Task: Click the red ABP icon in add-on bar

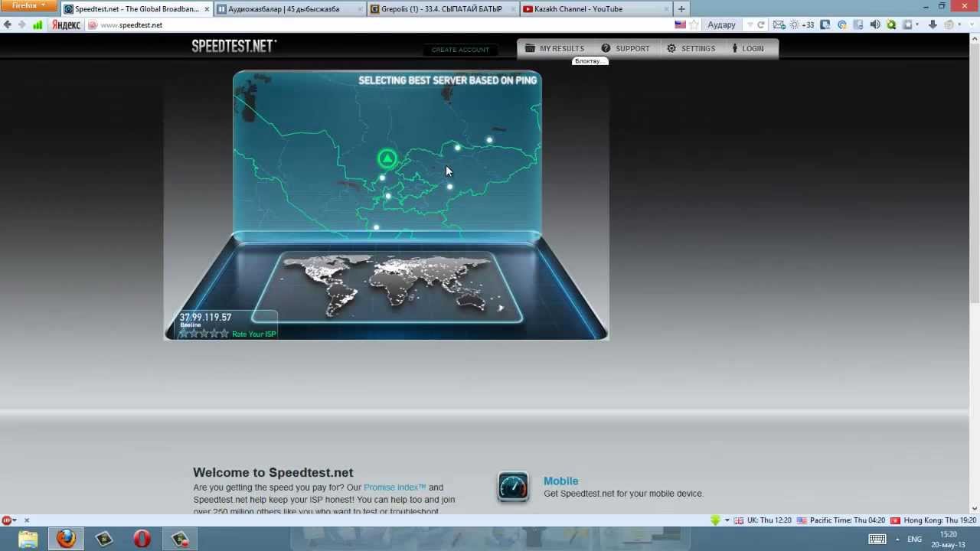Action: (7, 520)
